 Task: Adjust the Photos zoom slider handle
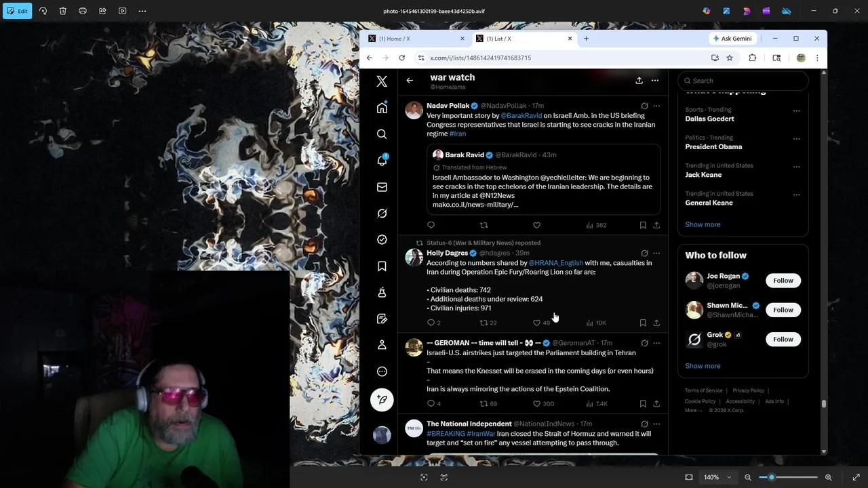tap(771, 477)
